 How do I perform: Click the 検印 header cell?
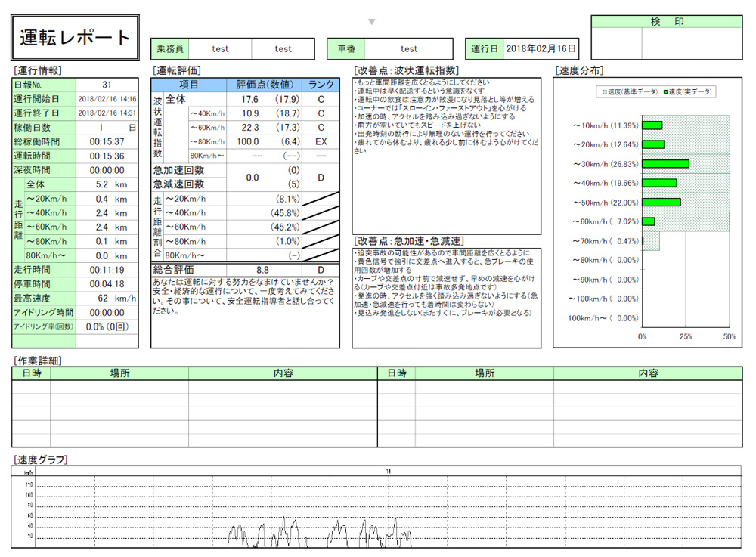pos(668,22)
